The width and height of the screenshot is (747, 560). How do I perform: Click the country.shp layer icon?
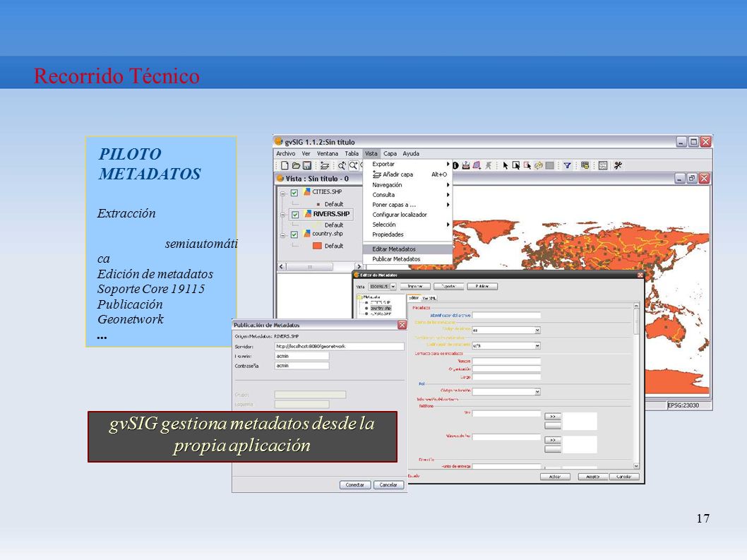307,234
